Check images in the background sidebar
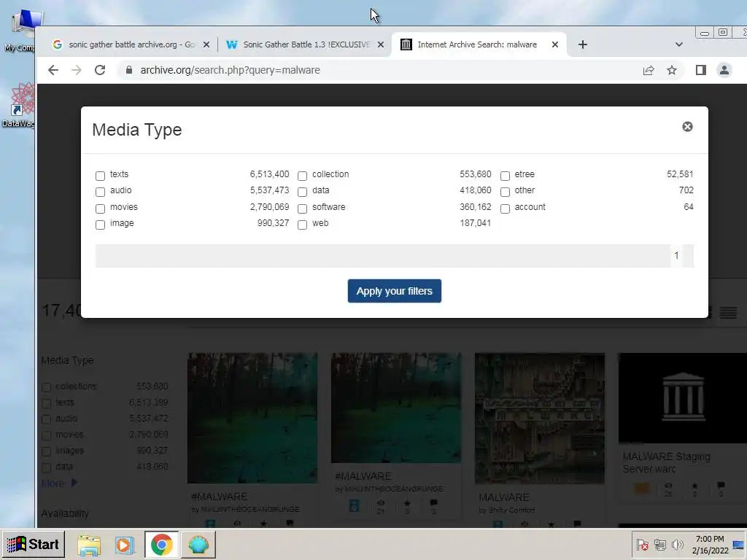This screenshot has height=560, width=747. click(x=46, y=451)
